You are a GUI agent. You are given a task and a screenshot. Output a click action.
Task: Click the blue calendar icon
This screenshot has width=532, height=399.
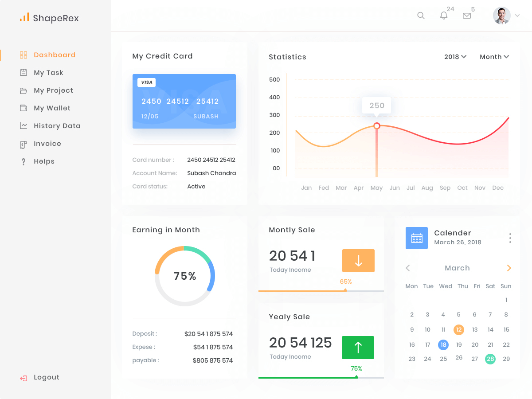pos(417,238)
